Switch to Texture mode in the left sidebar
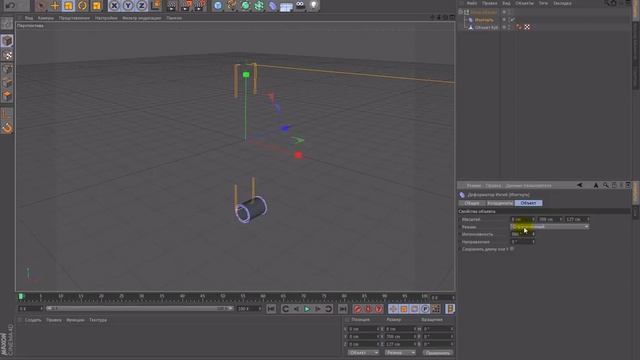The image size is (640, 360). point(7,55)
